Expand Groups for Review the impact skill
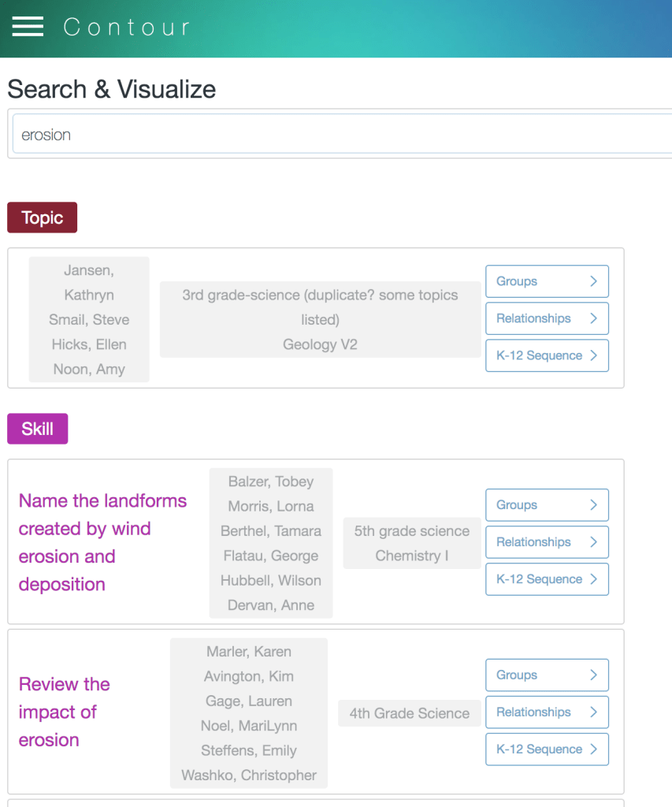 [x=547, y=675]
